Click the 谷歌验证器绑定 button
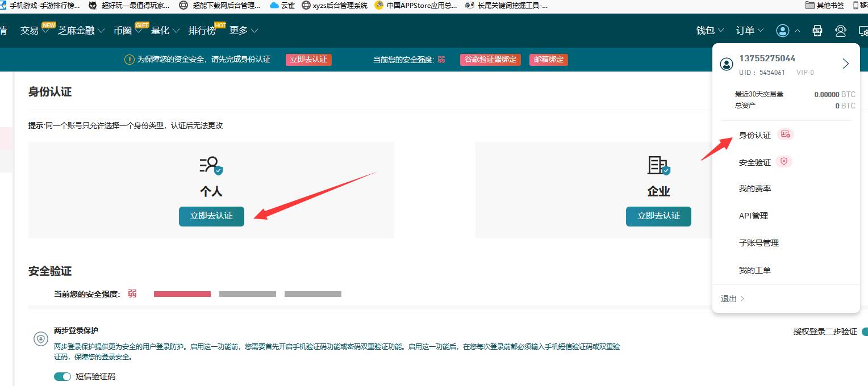 tap(490, 59)
